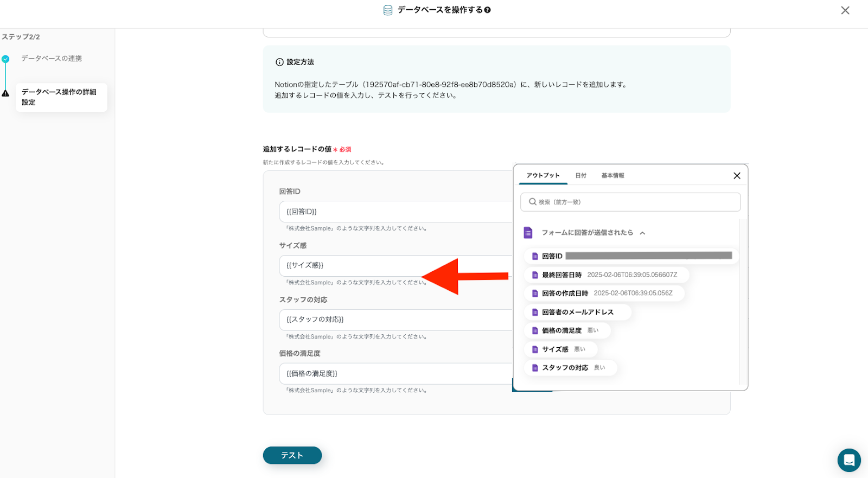This screenshot has width=868, height=478.
Task: Click the 回答ID input field
Action: point(396,212)
